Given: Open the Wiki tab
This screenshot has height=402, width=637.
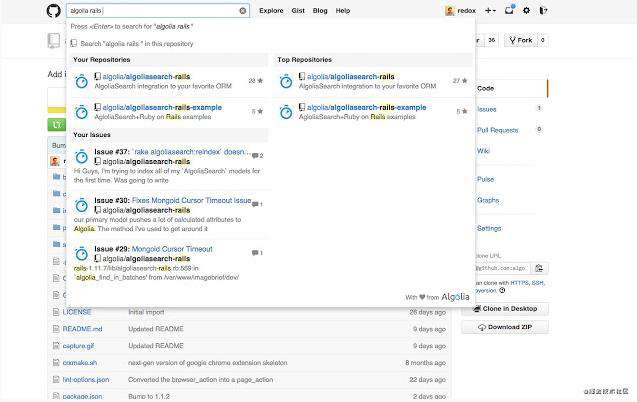Looking at the screenshot, I should tap(483, 151).
